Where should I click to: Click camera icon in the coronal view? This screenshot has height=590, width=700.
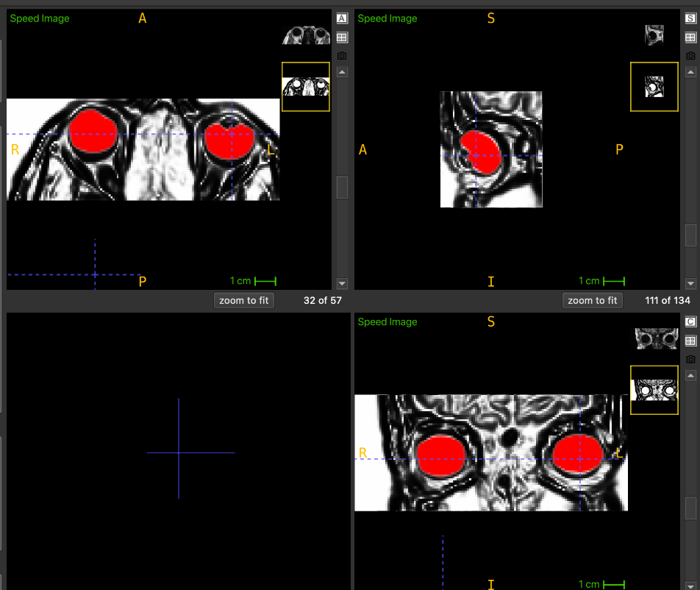690,359
